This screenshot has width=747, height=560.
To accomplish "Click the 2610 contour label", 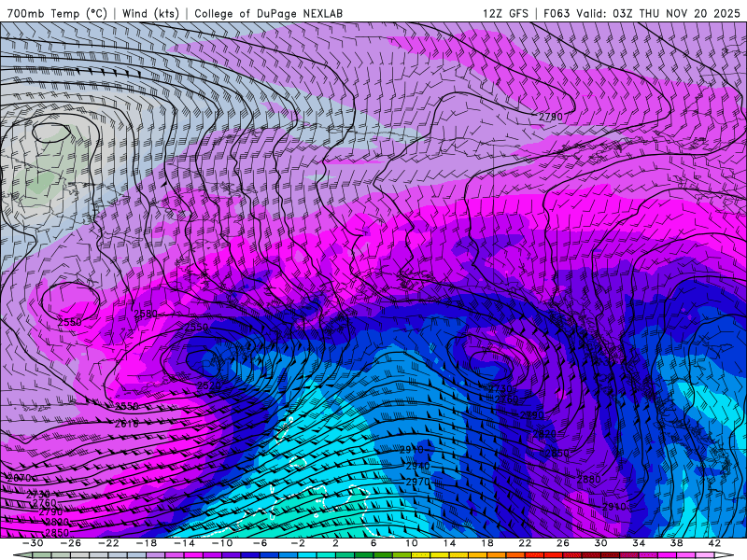I will (126, 424).
